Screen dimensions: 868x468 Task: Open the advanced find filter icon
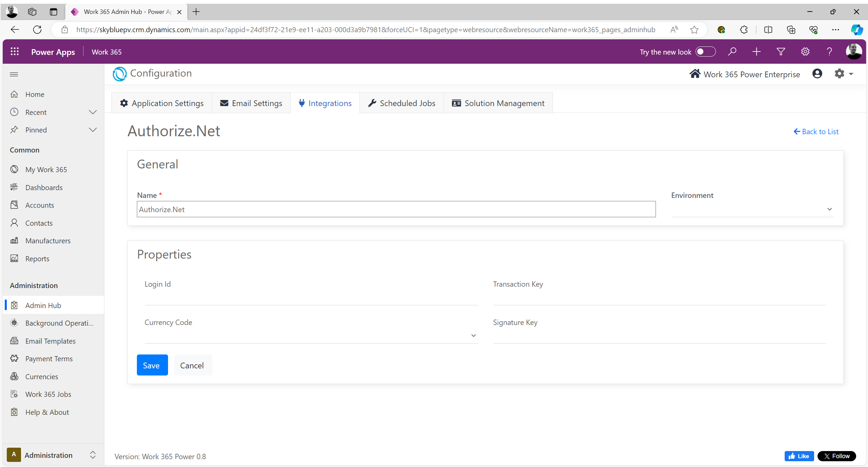click(x=781, y=52)
